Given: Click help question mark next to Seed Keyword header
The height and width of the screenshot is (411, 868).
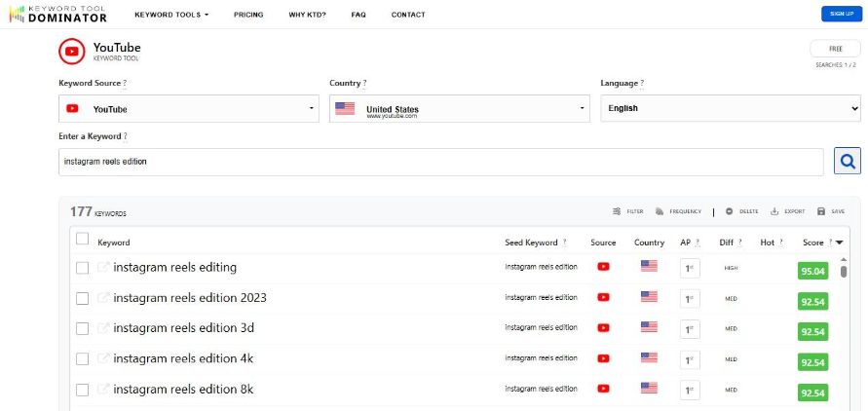Looking at the screenshot, I should click(x=565, y=243).
